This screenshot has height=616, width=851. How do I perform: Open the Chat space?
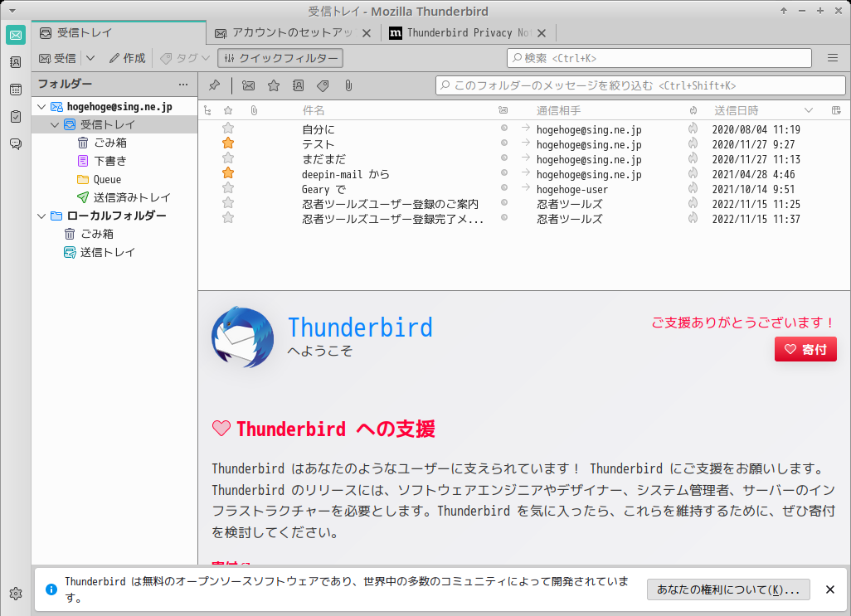(x=16, y=143)
